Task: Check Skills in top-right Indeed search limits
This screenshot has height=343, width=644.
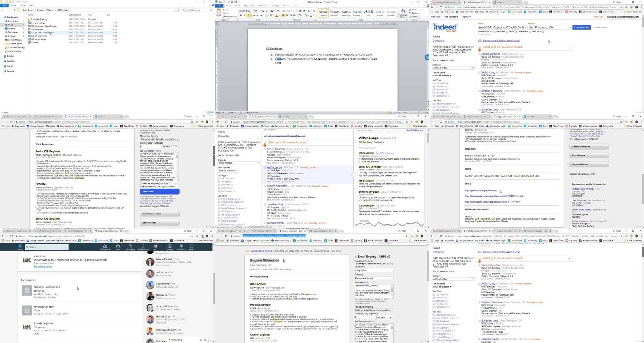Action: [508, 31]
